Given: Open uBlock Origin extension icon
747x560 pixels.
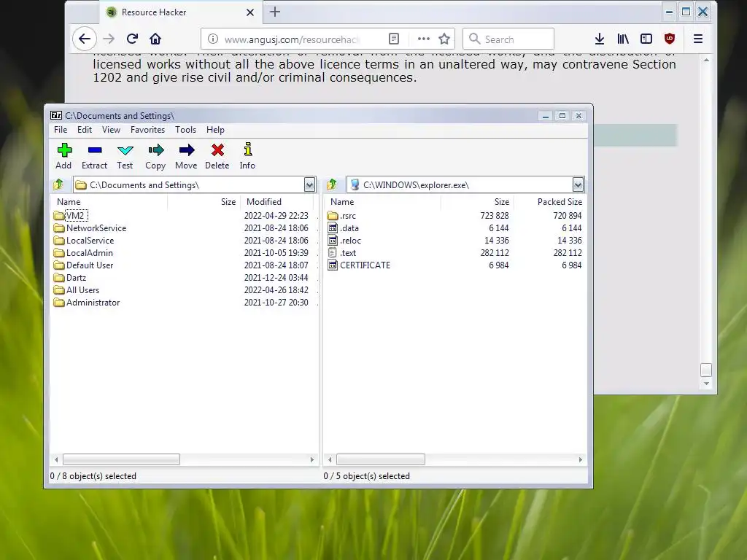Looking at the screenshot, I should coord(670,39).
